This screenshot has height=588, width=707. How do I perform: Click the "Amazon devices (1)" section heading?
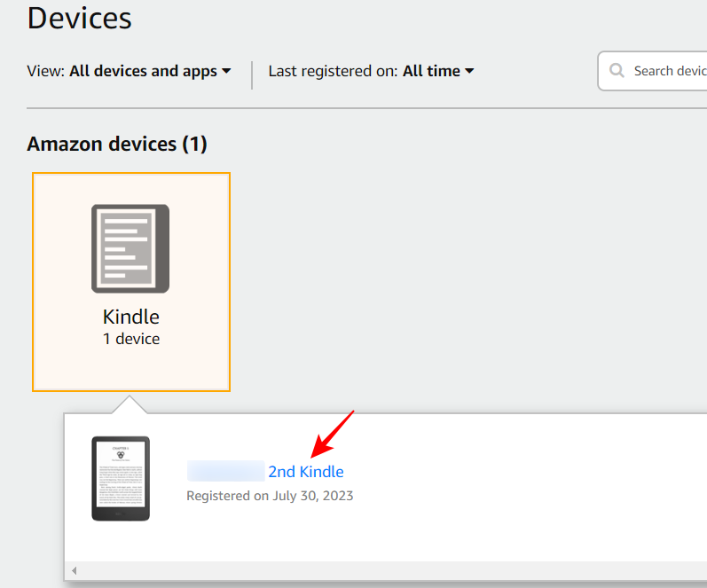(117, 144)
